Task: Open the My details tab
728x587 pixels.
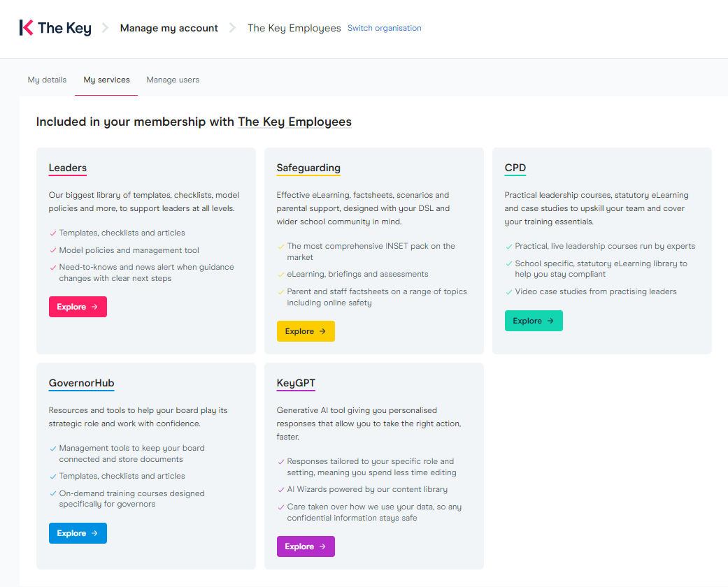Action: coord(47,80)
